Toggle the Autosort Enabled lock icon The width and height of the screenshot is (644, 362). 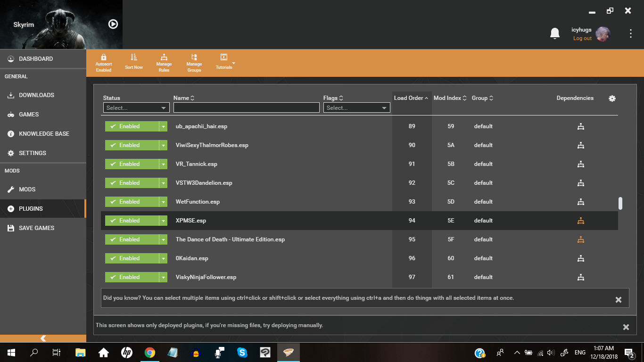pos(104,57)
